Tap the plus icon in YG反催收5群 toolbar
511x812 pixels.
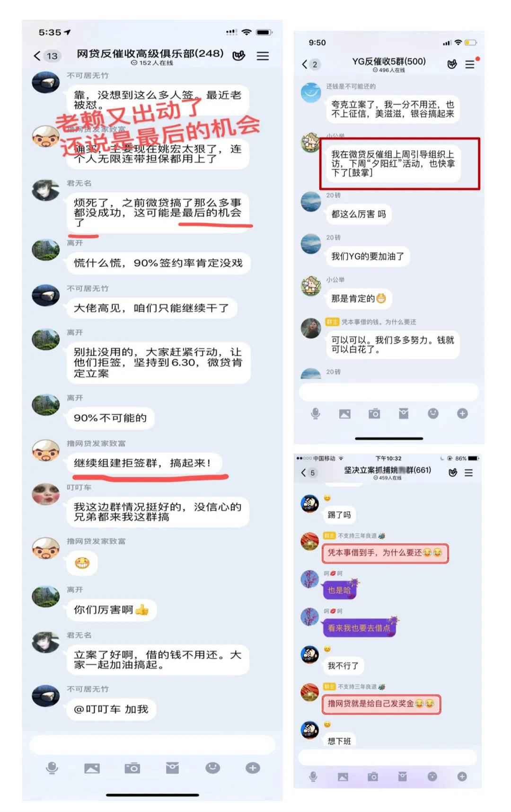462,414
